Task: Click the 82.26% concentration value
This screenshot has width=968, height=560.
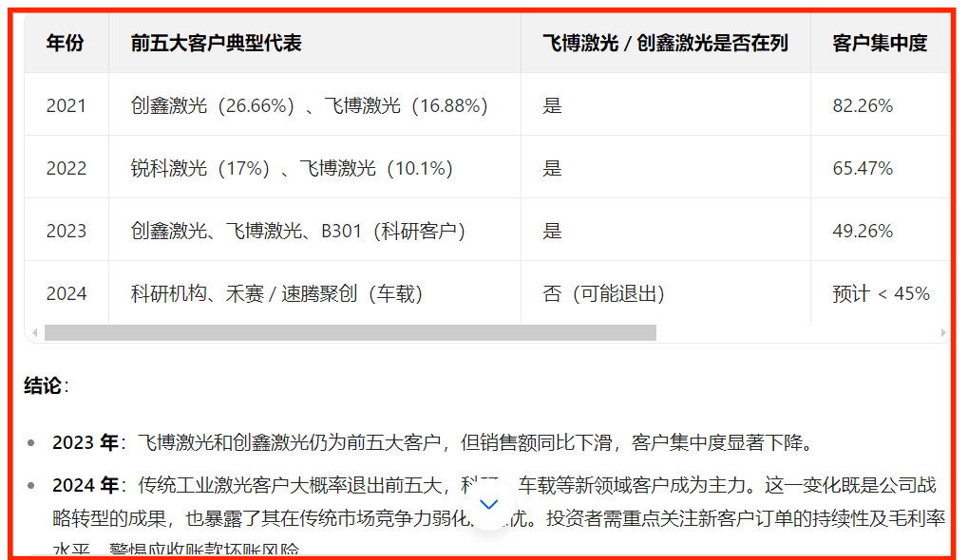Action: click(x=863, y=105)
